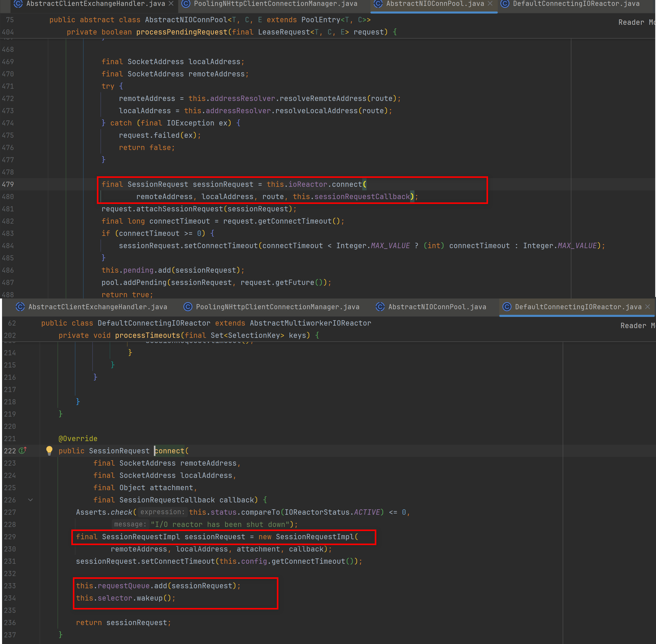The image size is (656, 644).
Task: Click class icon on active DefaultConnectingIOReactor.java bottom tab
Action: 507,307
